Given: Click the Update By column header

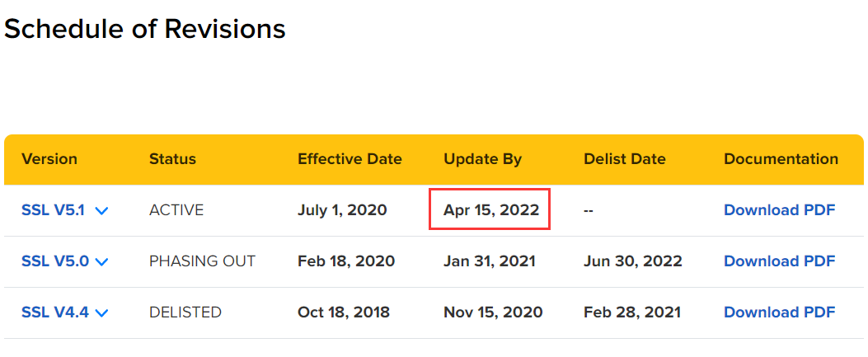Looking at the screenshot, I should (x=483, y=159).
